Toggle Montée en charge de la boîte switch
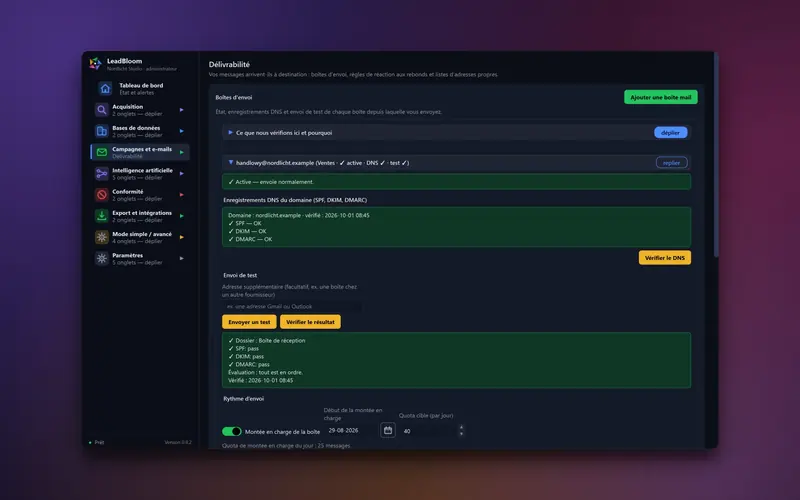This screenshot has width=800, height=500. coord(232,432)
